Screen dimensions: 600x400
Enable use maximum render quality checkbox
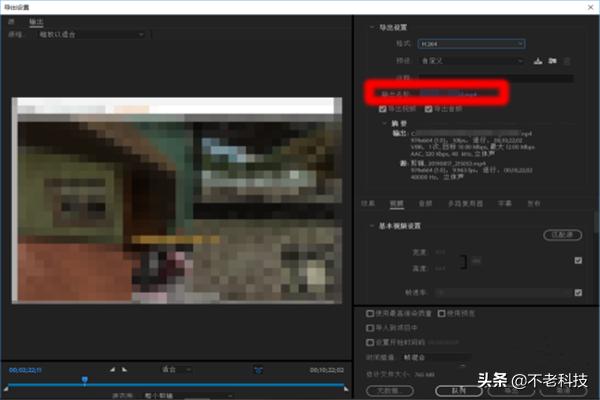point(370,313)
